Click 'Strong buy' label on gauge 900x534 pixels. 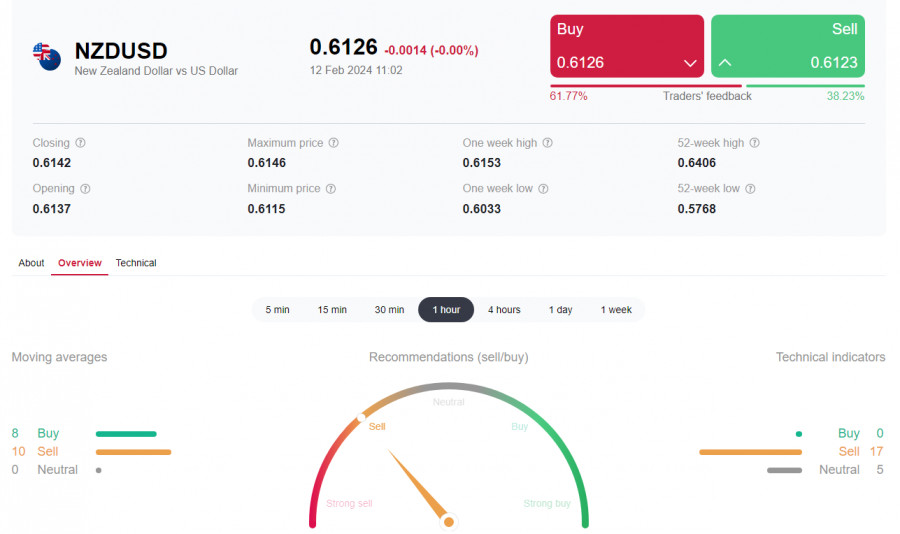[x=547, y=504]
